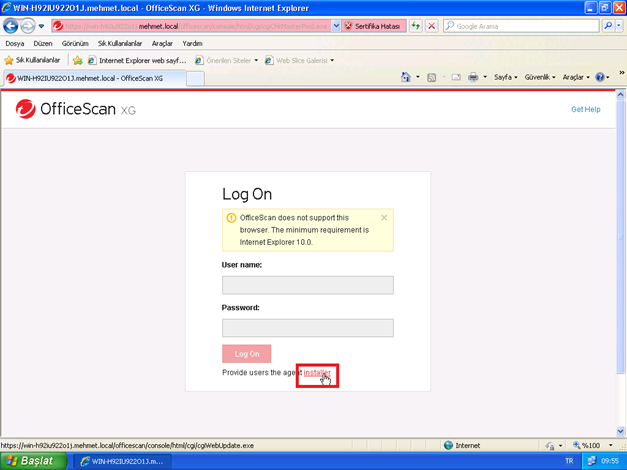
Task: Click the TR language indicator in tray
Action: pos(569,461)
